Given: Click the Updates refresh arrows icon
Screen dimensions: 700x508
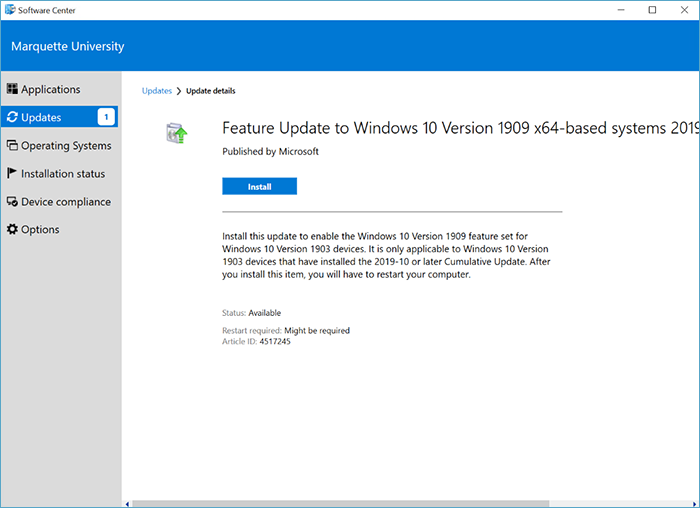Looking at the screenshot, I should coord(12,117).
